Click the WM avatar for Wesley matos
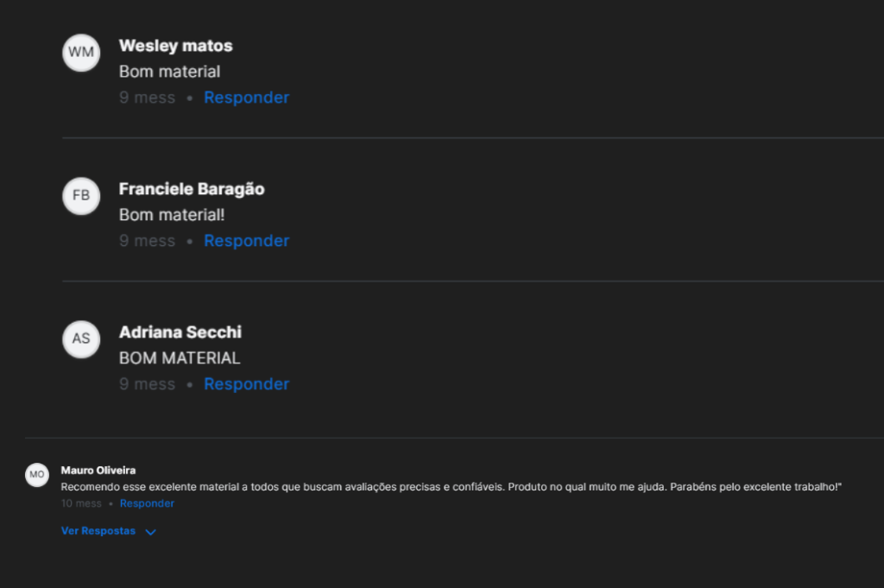The height and width of the screenshot is (588, 884). pyautogui.click(x=81, y=53)
